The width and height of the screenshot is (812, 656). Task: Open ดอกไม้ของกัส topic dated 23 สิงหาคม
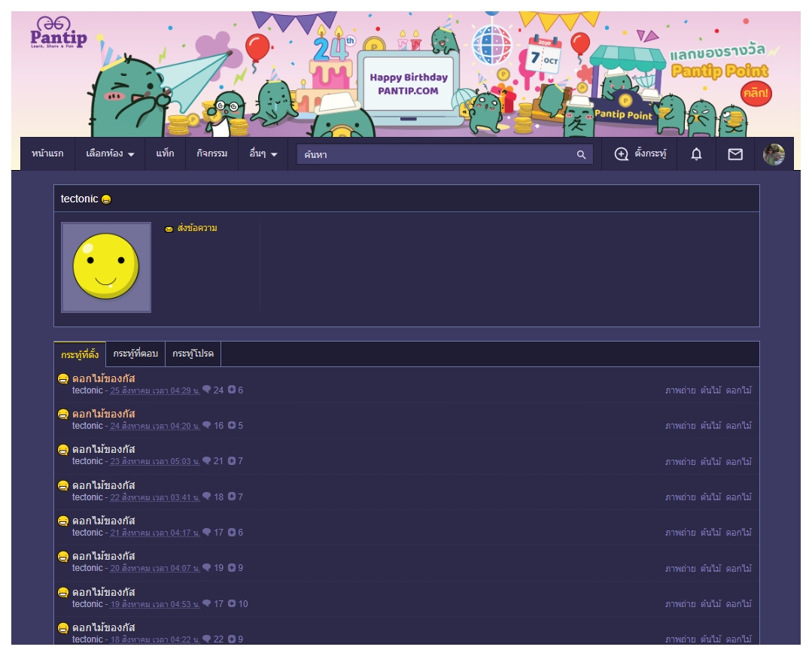pos(104,449)
